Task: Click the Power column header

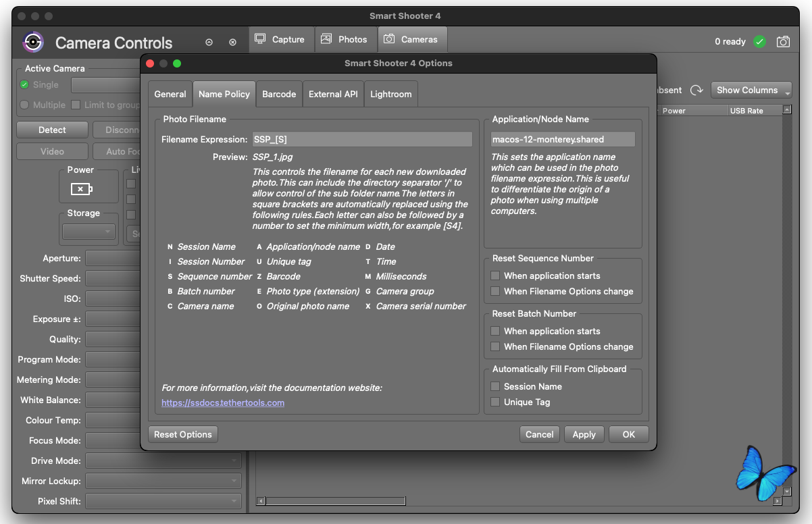Action: pos(693,110)
